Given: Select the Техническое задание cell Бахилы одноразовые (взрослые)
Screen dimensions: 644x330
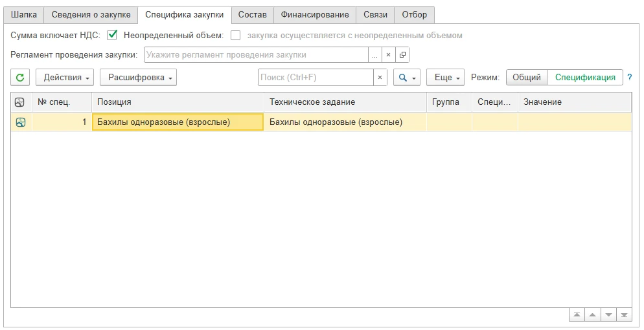Looking at the screenshot, I should [345, 122].
